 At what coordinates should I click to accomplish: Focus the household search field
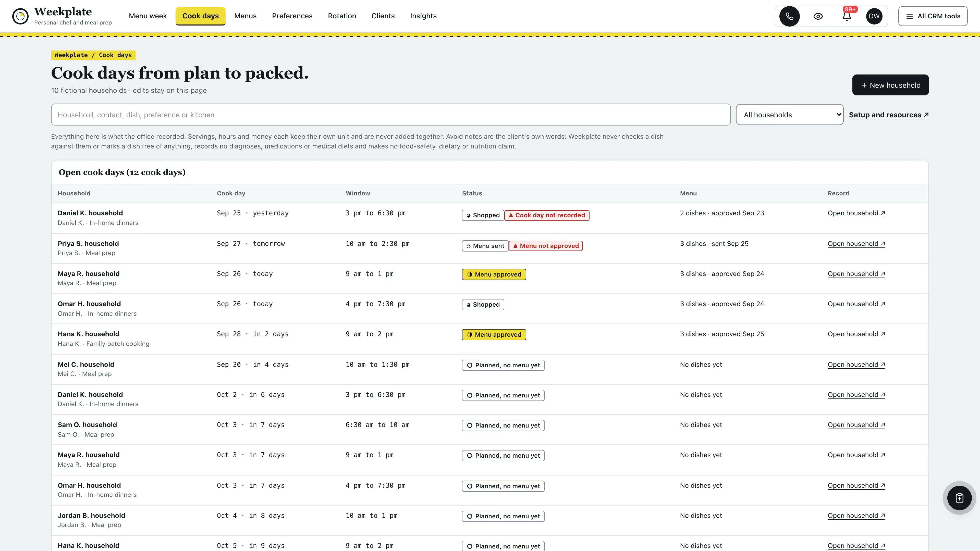coord(391,115)
